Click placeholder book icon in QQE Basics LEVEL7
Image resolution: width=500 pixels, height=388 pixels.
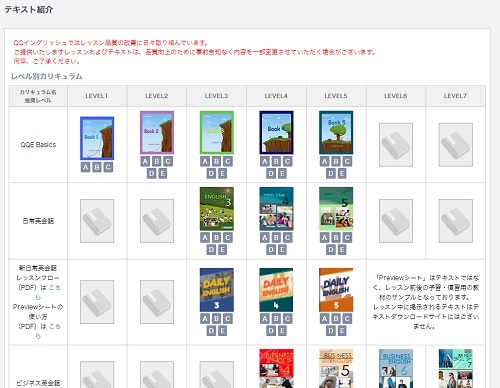[456, 145]
